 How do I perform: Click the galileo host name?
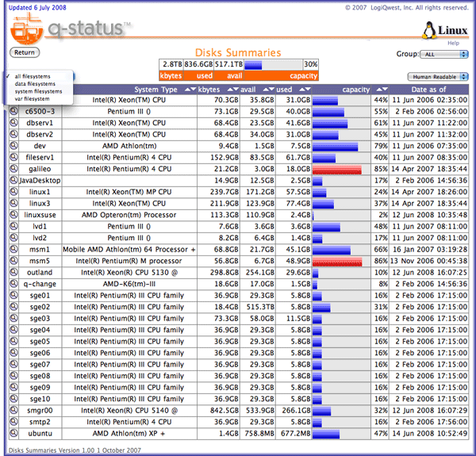tap(40, 169)
